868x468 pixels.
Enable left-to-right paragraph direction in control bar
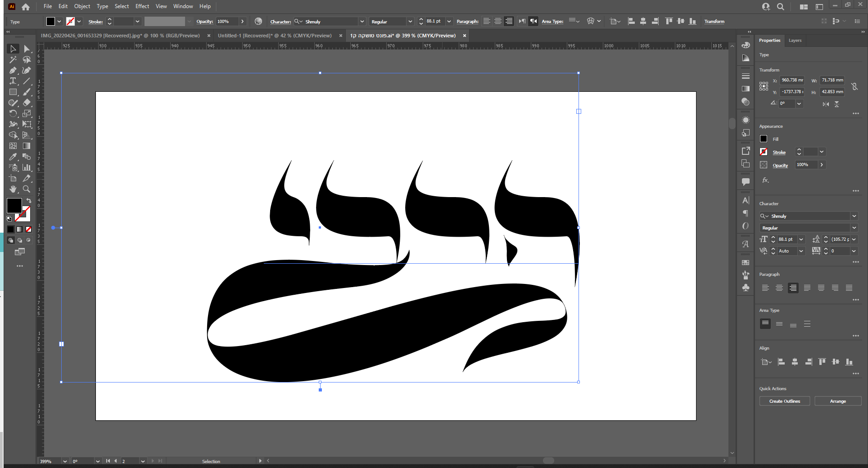pyautogui.click(x=522, y=21)
